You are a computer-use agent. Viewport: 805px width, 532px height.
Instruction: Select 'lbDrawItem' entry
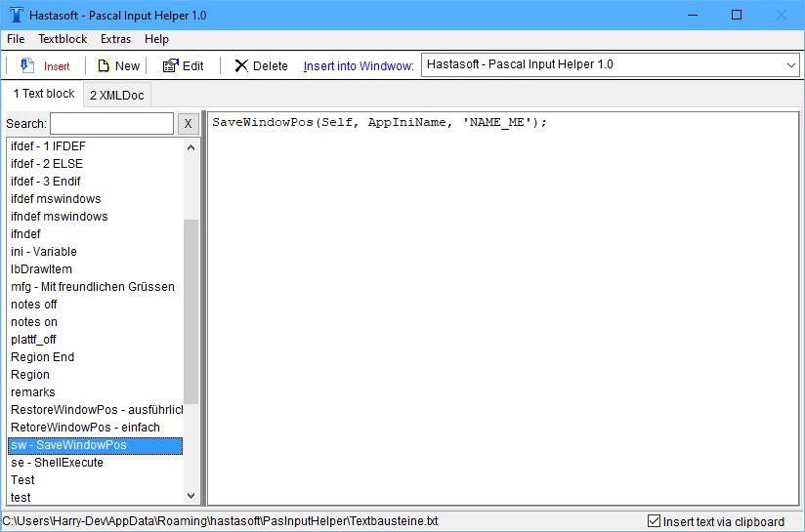click(96, 268)
